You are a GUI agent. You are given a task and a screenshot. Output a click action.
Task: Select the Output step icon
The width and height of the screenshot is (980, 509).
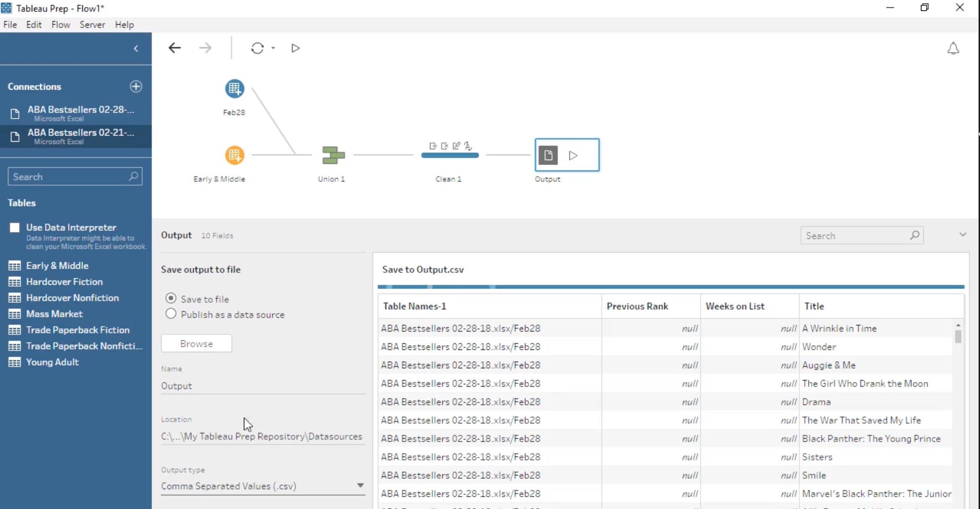coord(548,155)
